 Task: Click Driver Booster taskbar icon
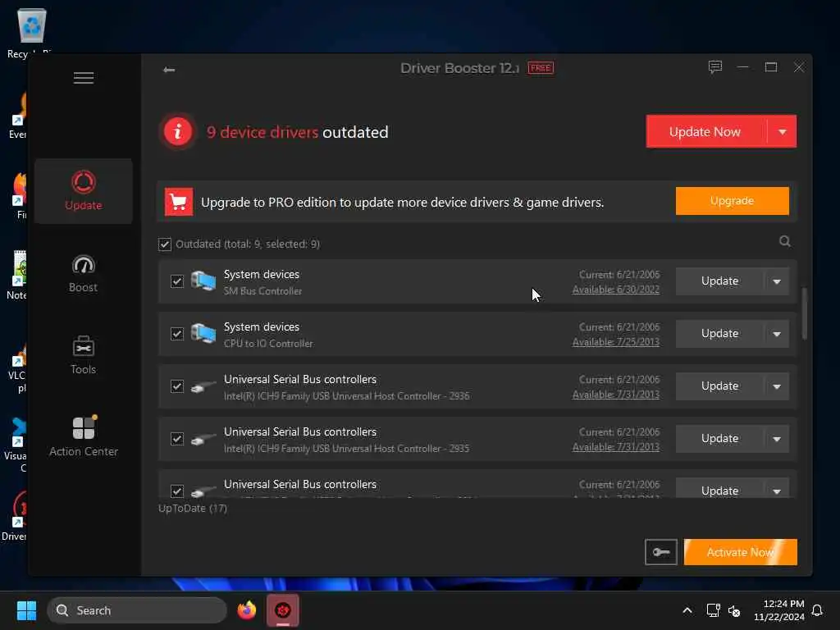coord(283,610)
